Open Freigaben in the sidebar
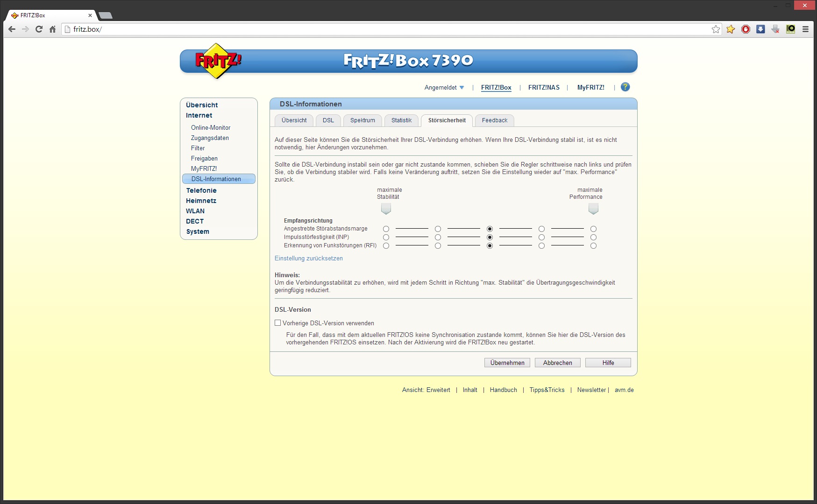This screenshot has height=504, width=817. pyautogui.click(x=204, y=158)
